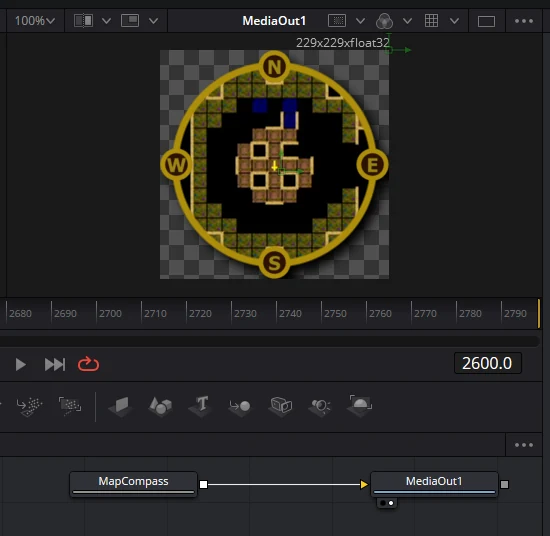This screenshot has height=536, width=550.
Task: Expand the split wipe options chevron
Action: [106, 21]
